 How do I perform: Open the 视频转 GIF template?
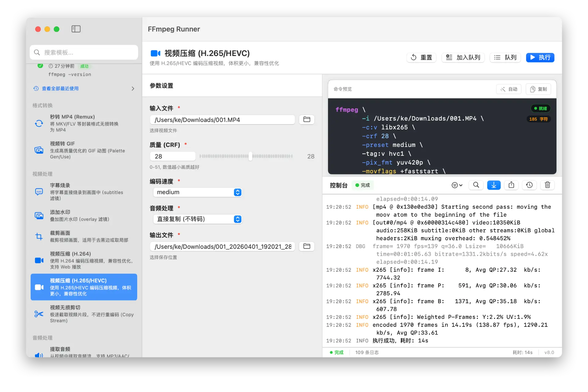(x=84, y=150)
